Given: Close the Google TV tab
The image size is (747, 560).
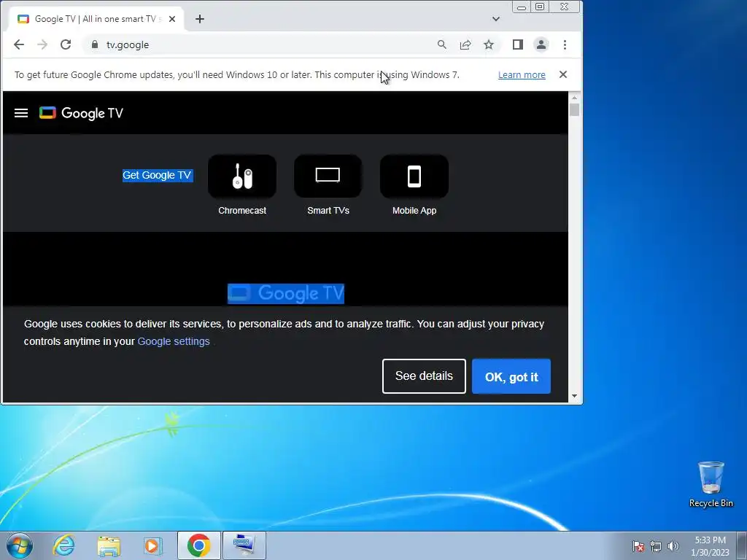Looking at the screenshot, I should tap(172, 19).
